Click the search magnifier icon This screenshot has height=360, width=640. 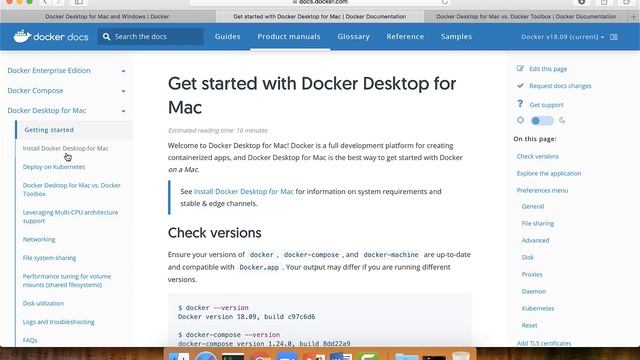(107, 37)
